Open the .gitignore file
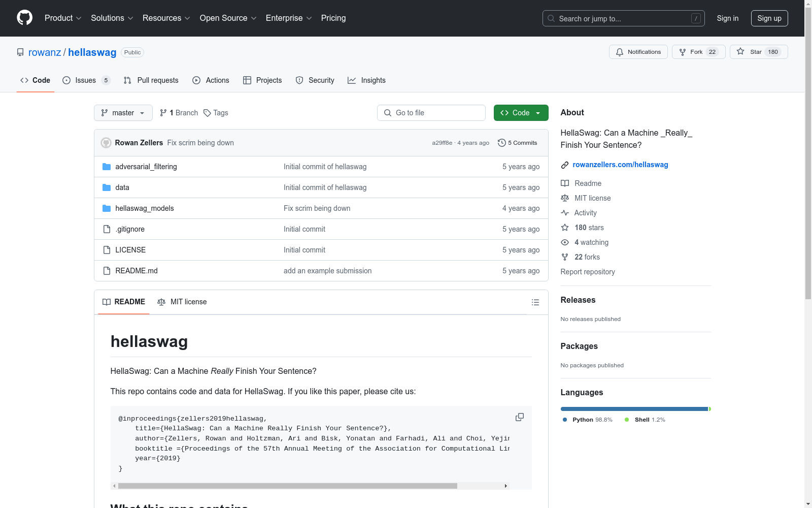This screenshot has height=508, width=812. point(130,229)
